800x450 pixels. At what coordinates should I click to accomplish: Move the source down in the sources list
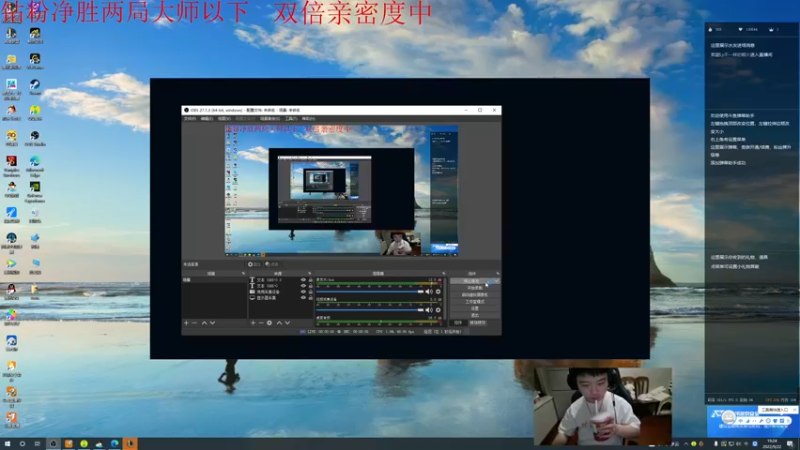(287, 323)
